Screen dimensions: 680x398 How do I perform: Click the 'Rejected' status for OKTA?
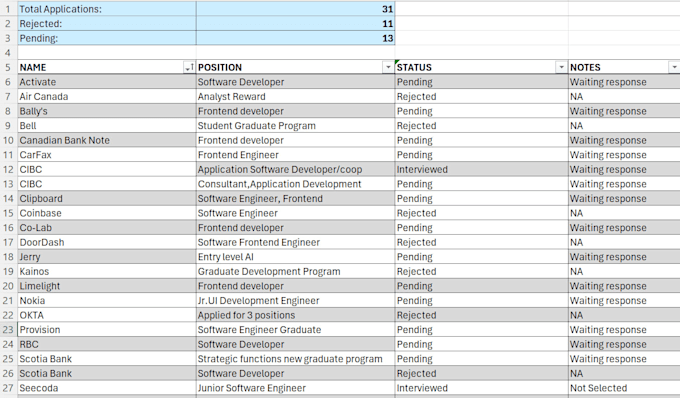coord(481,315)
